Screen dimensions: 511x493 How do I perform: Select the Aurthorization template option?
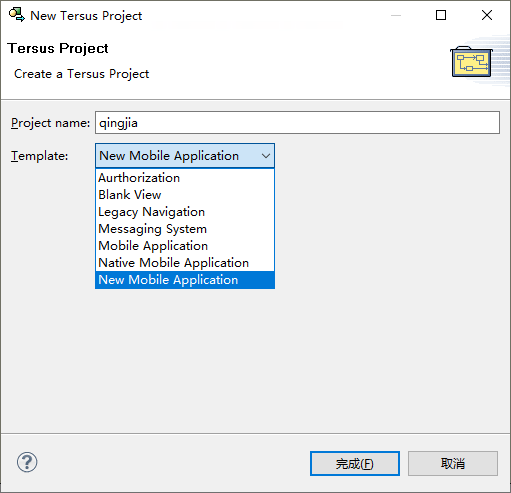(x=185, y=178)
